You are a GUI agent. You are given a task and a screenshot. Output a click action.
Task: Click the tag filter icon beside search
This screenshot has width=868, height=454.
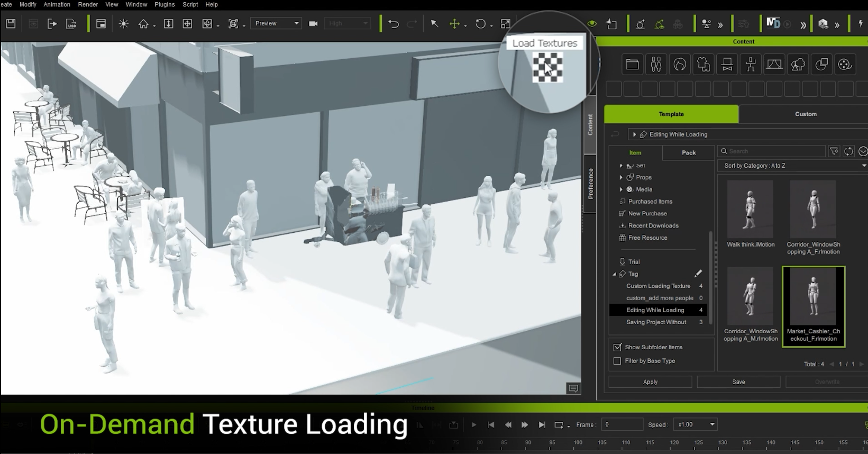pyautogui.click(x=834, y=151)
